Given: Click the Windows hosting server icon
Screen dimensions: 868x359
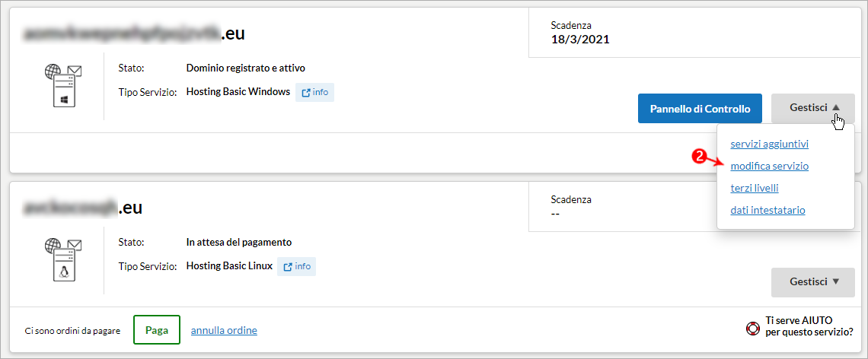Looking at the screenshot, I should 63,86.
